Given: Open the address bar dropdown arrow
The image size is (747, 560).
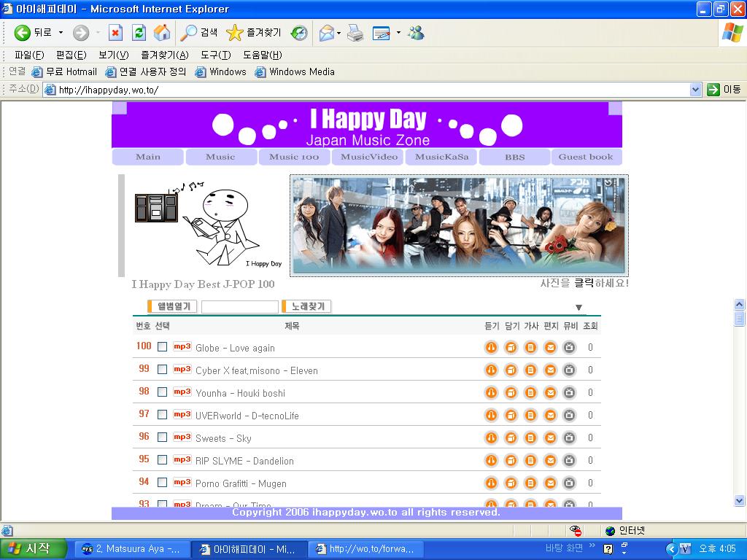Looking at the screenshot, I should (695, 90).
